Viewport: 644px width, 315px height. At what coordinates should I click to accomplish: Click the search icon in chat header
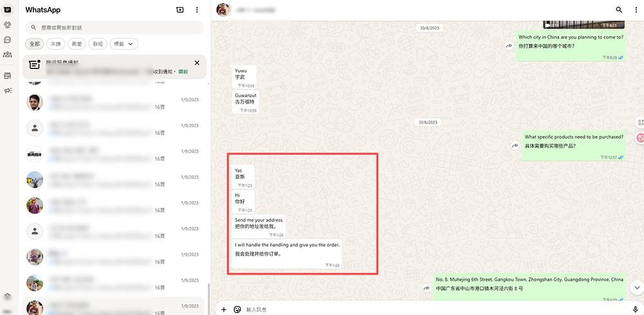pos(619,10)
